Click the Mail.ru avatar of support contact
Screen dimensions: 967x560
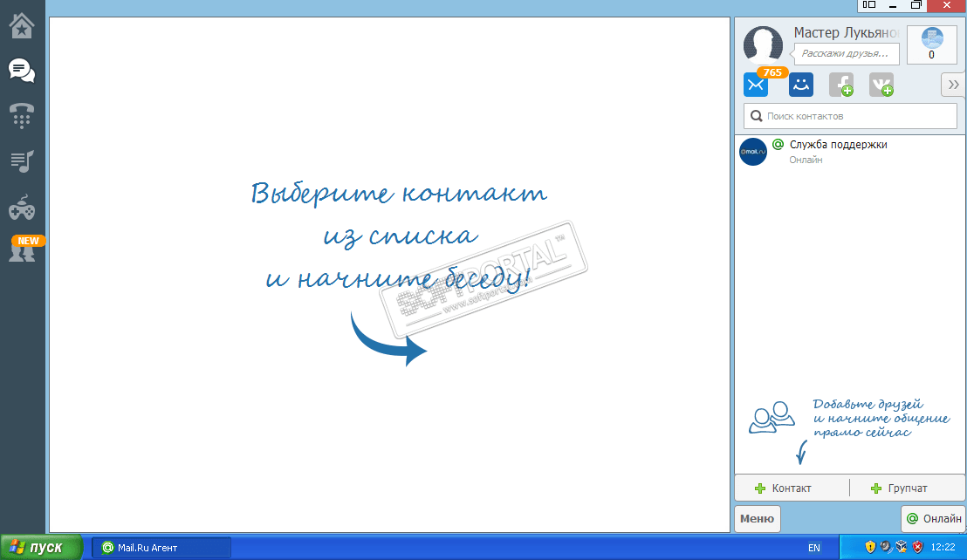pyautogui.click(x=753, y=152)
